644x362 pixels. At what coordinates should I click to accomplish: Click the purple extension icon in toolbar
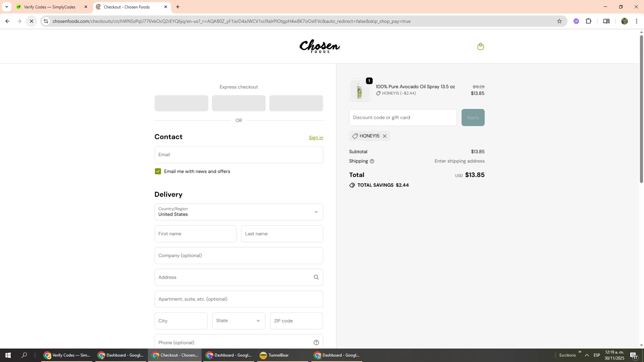pyautogui.click(x=576, y=21)
